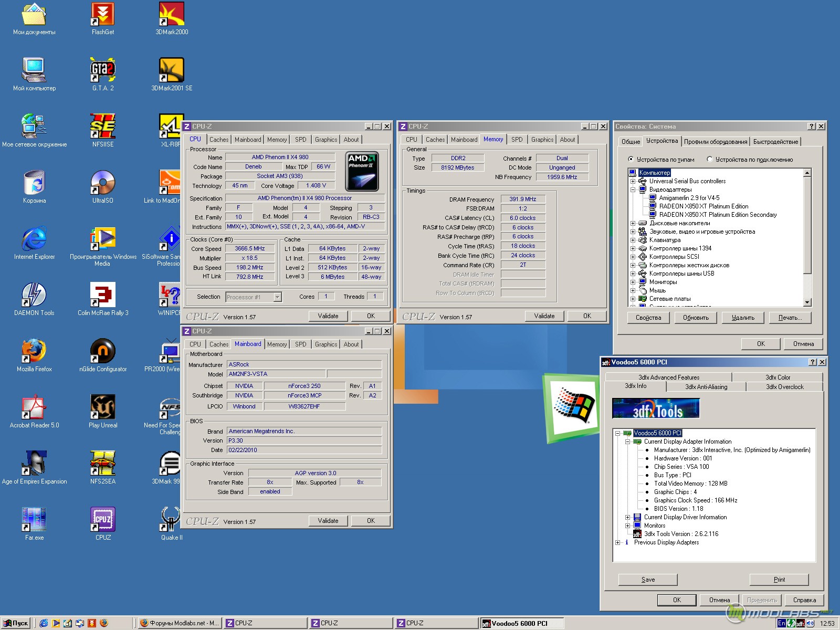Open the Processor selection dropdown in CPU-Z
This screenshot has width=840, height=630.
[278, 297]
